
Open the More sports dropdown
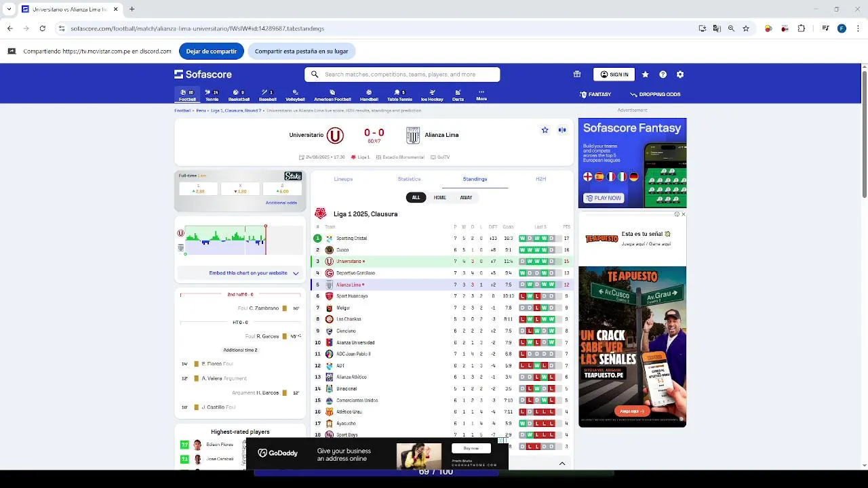481,95
